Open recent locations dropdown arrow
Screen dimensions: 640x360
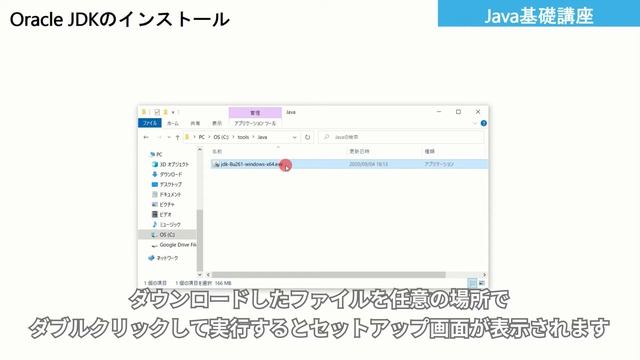169,137
